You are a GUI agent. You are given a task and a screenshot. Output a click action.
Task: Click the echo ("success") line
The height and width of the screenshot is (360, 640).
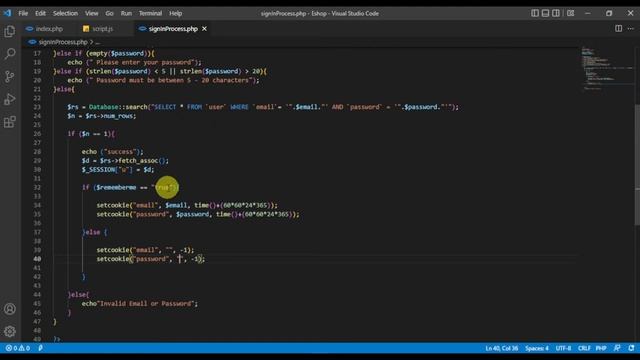tap(113, 151)
